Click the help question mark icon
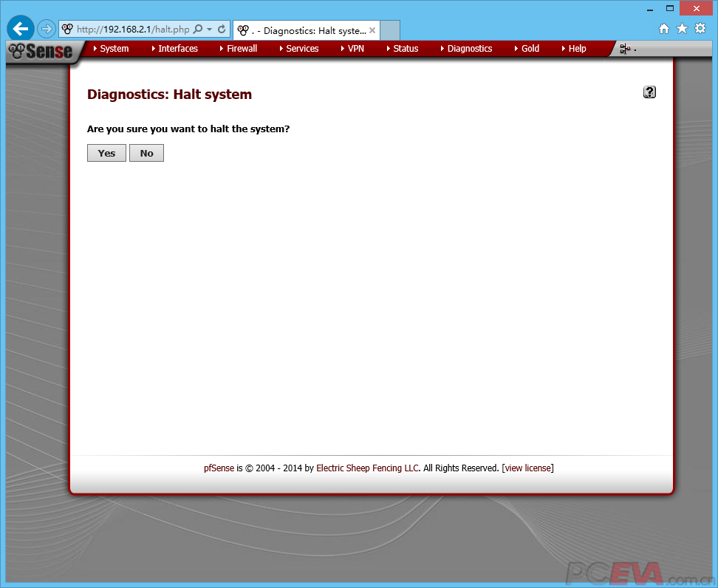This screenshot has height=588, width=718. pyautogui.click(x=649, y=92)
